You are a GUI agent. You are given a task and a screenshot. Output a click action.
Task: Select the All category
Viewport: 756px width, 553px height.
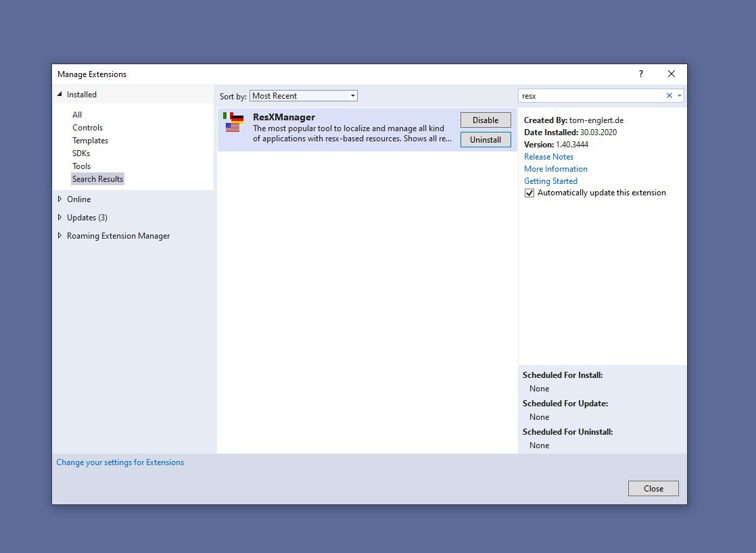tap(77, 115)
